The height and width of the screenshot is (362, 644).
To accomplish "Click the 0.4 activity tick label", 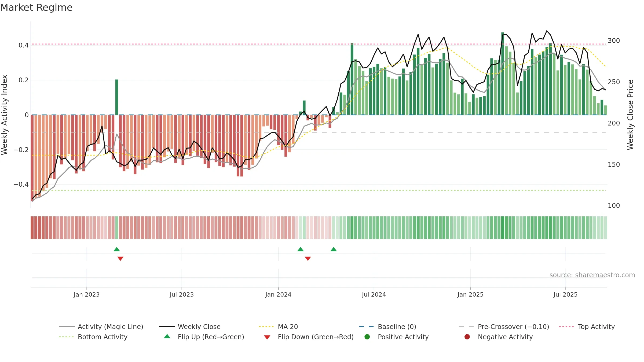I will pos(24,45).
